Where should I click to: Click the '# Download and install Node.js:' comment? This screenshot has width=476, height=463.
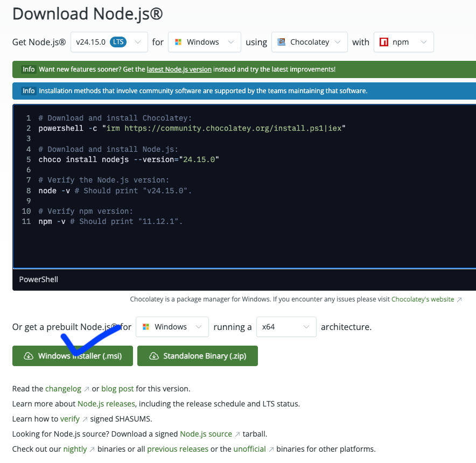pyautogui.click(x=108, y=149)
